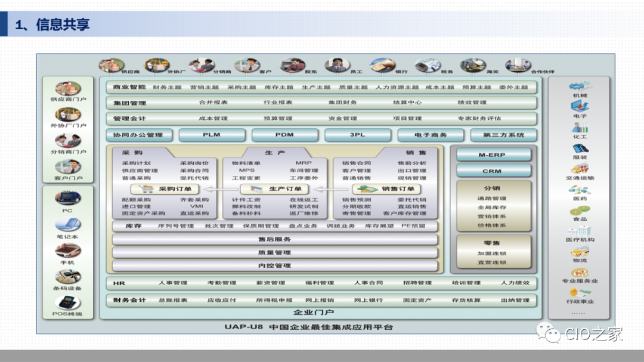Select the 行政事业 industry icon
Image resolution: width=644 pixels, height=362 pixels.
click(x=580, y=293)
